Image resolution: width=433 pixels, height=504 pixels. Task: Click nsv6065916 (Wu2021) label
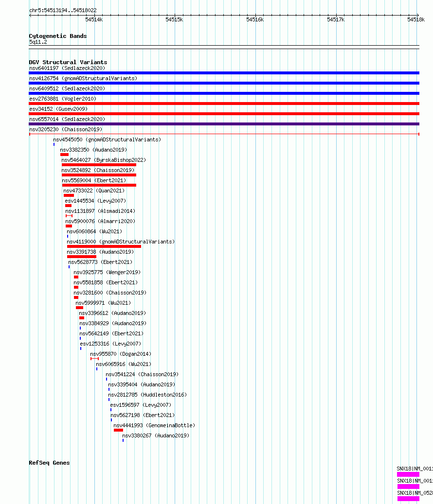pos(124,364)
